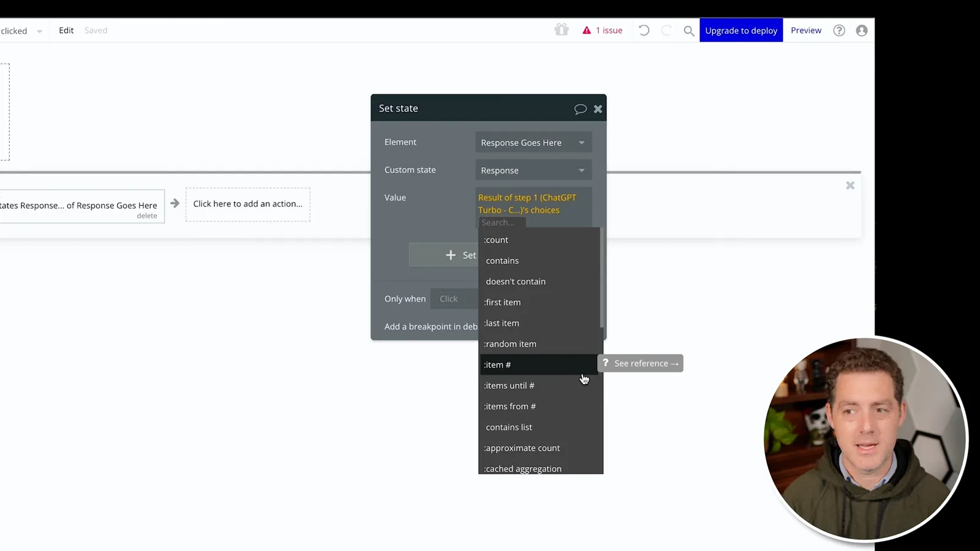Click the Only when condition field
The width and height of the screenshot is (980, 551).
[x=454, y=299]
